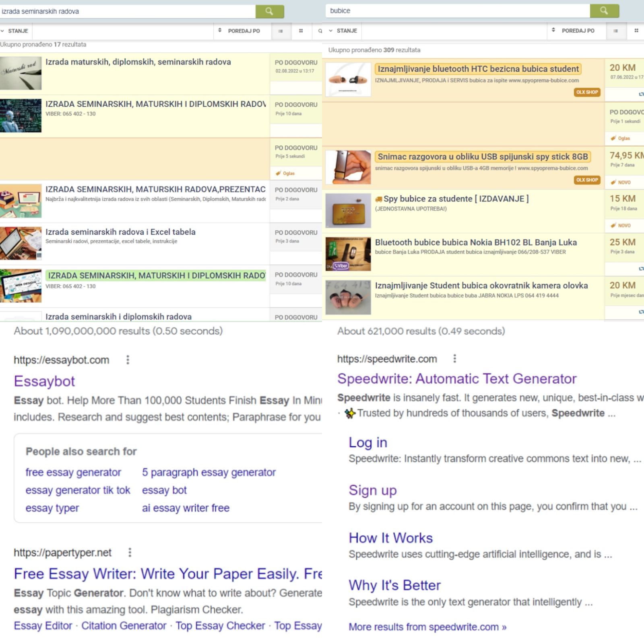Open 'Speedwrite: Automatic Text Generator' result
Image resolution: width=644 pixels, height=644 pixels.
point(457,379)
